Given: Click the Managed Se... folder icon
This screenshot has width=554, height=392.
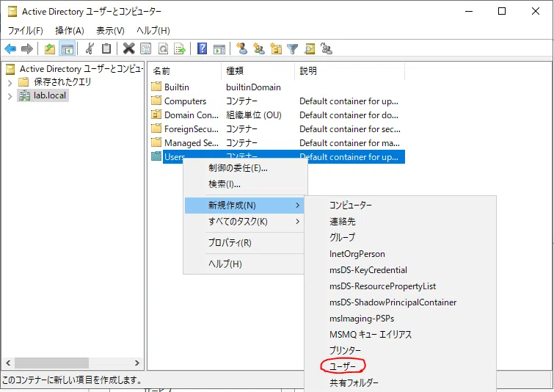Looking at the screenshot, I should click(156, 142).
